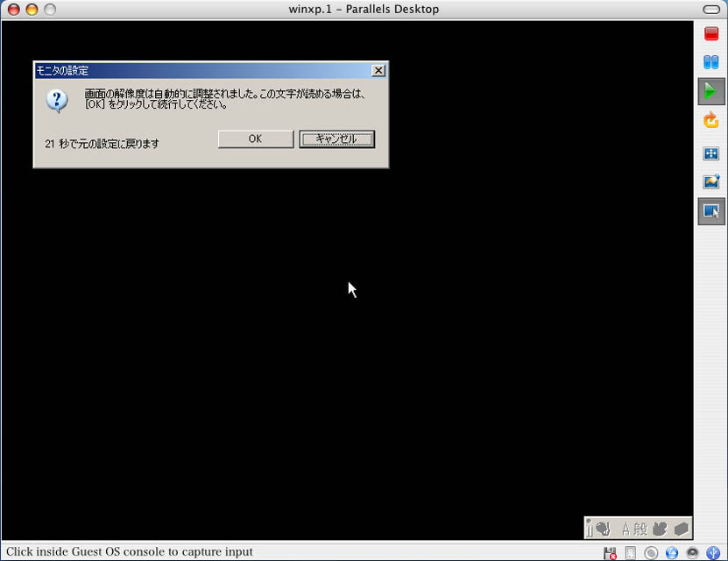728x561 pixels.
Task: Click the CD/DVD drive status icon
Action: pos(651,553)
